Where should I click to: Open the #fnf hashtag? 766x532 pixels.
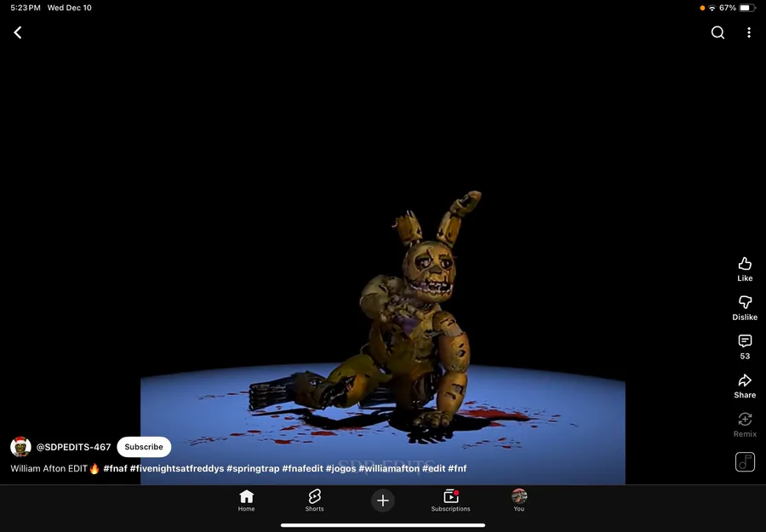pos(457,468)
